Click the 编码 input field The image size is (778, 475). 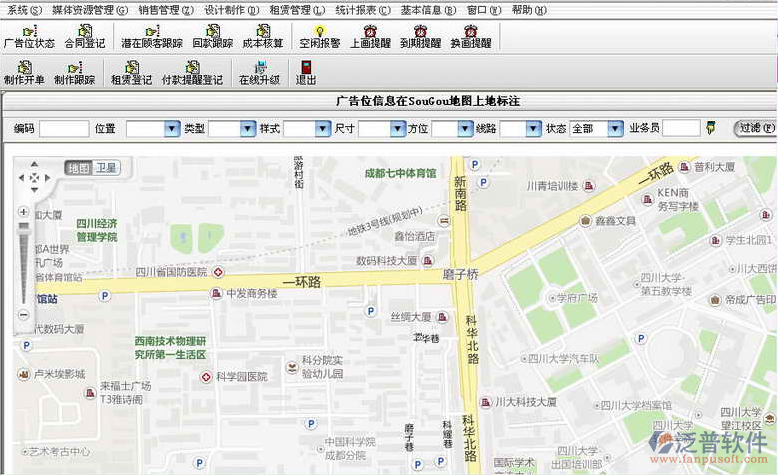coord(64,129)
